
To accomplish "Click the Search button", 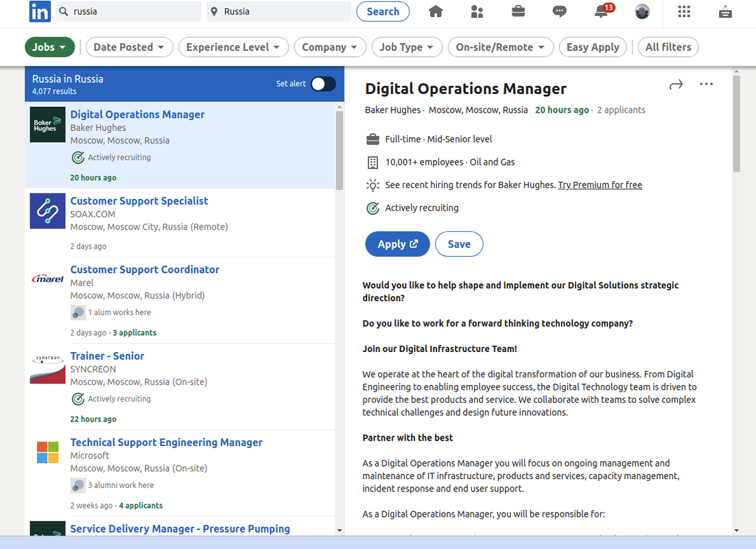I will pyautogui.click(x=383, y=12).
